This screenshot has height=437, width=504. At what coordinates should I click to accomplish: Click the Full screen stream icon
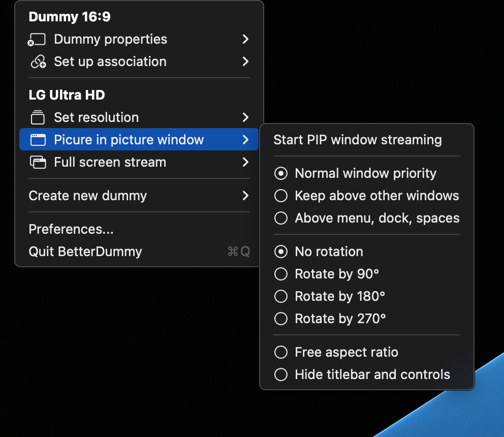click(x=38, y=162)
